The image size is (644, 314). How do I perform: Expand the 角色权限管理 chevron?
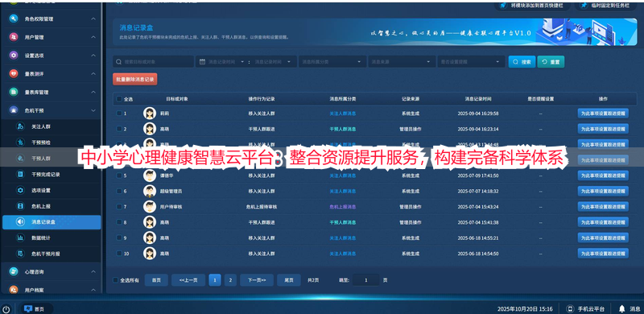pos(93,19)
